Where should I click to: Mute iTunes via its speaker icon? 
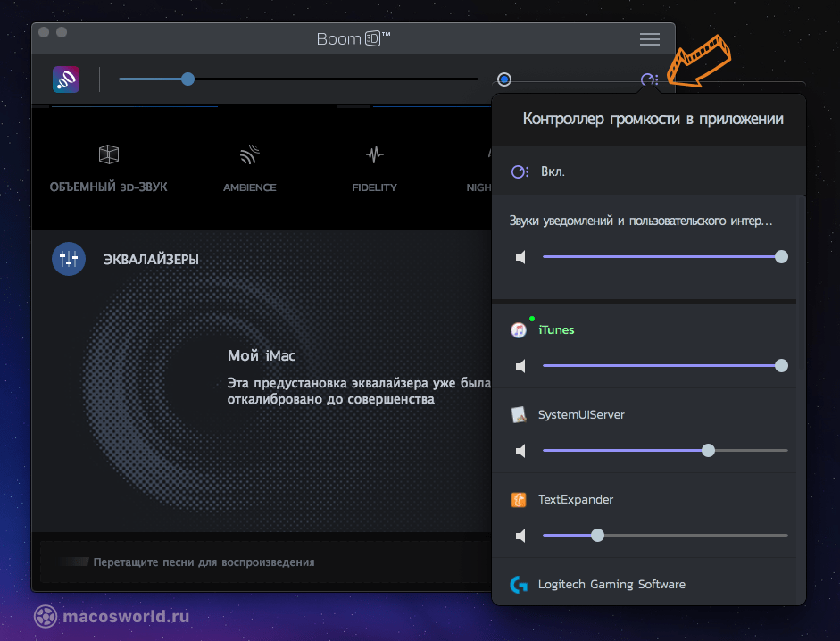click(x=520, y=366)
